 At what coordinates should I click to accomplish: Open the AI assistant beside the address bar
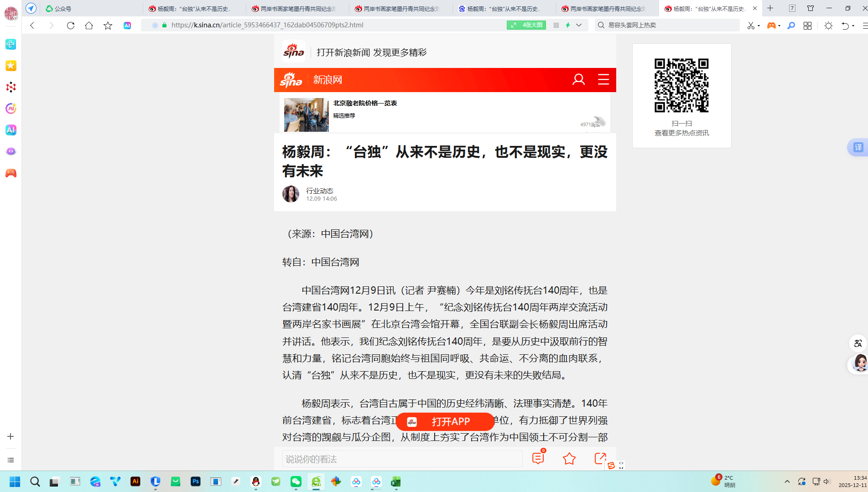[127, 26]
